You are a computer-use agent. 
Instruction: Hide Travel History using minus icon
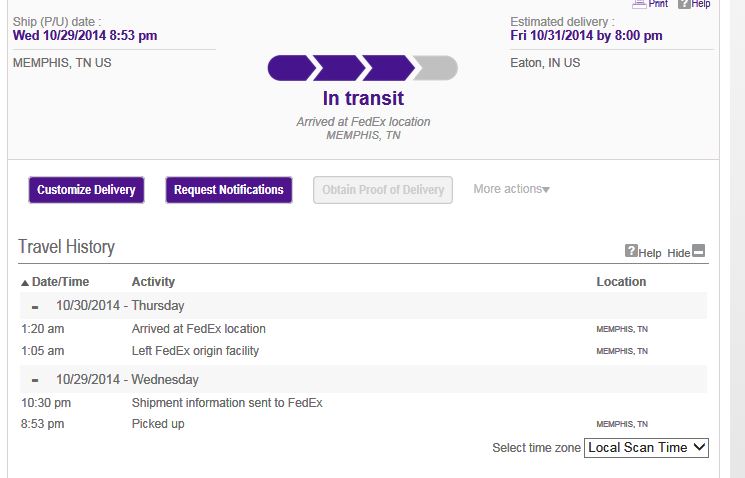pyautogui.click(x=698, y=250)
